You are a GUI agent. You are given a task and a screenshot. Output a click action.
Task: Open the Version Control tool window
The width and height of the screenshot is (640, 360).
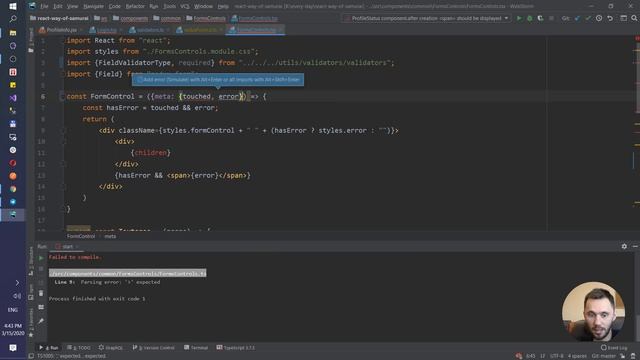coord(153,348)
